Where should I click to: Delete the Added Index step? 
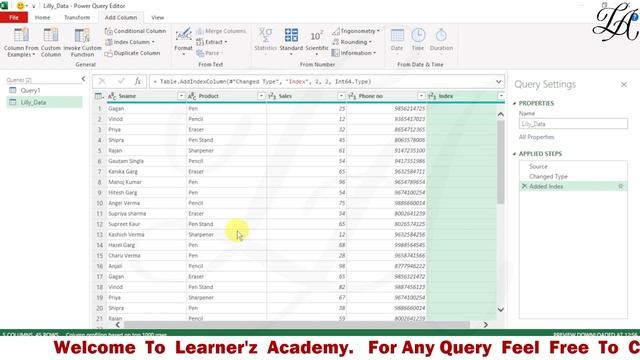click(x=524, y=186)
